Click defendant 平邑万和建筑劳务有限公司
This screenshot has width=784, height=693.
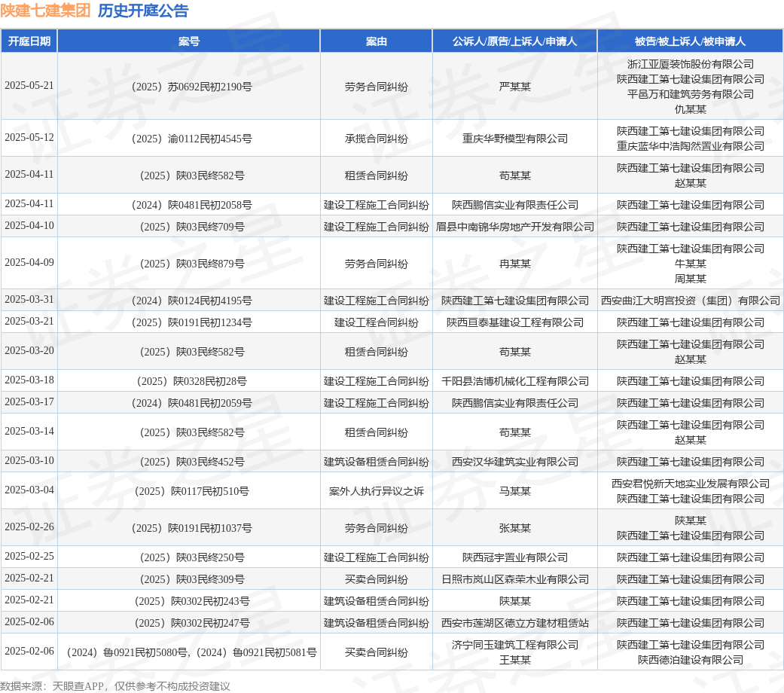pyautogui.click(x=690, y=94)
